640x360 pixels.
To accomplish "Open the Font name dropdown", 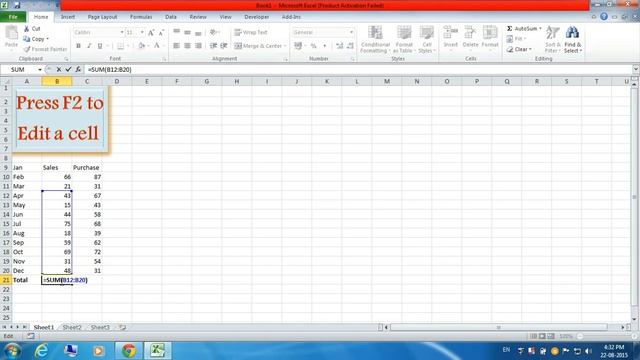I will [x=122, y=32].
